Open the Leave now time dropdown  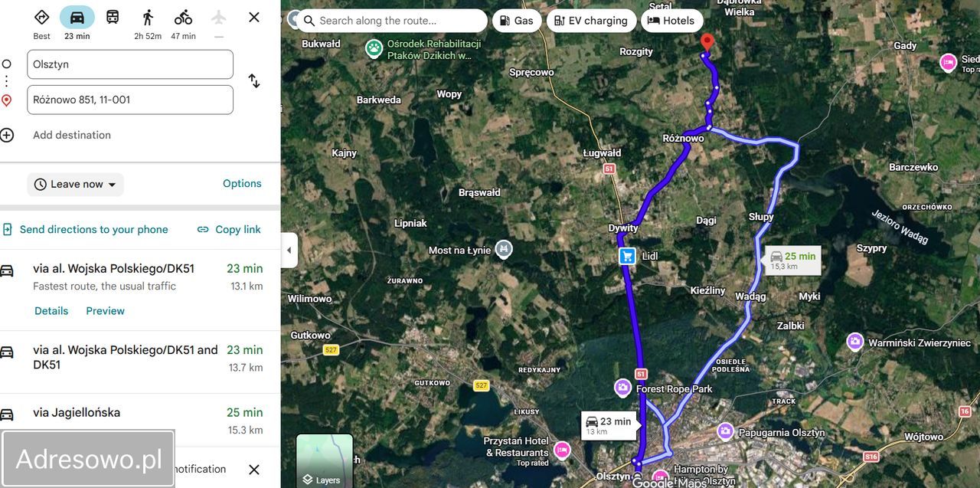coord(76,185)
